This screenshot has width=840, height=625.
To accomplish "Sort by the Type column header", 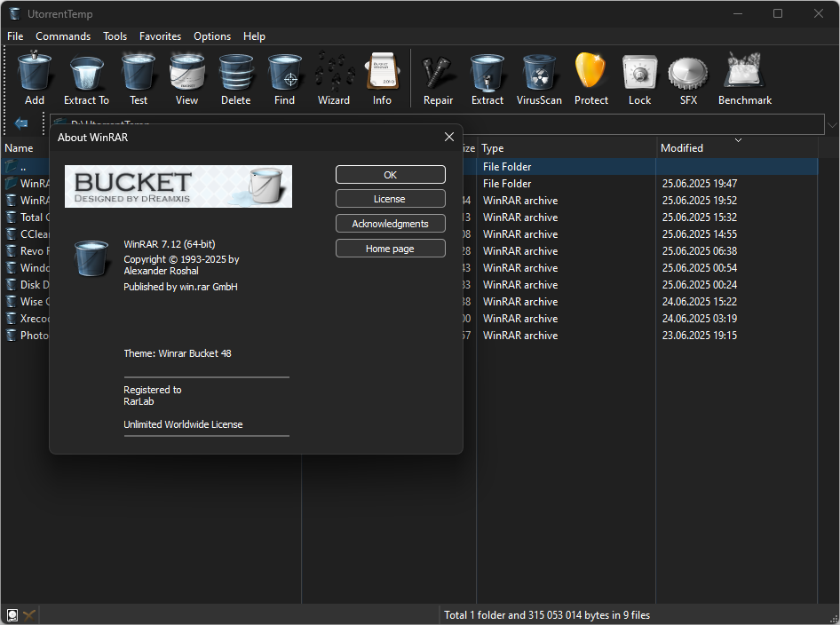I will click(x=567, y=147).
